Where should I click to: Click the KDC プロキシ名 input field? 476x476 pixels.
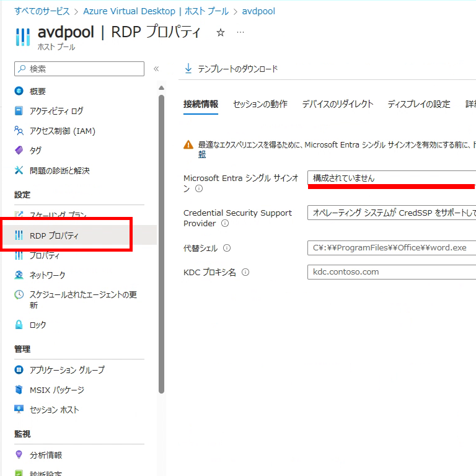[x=392, y=272]
